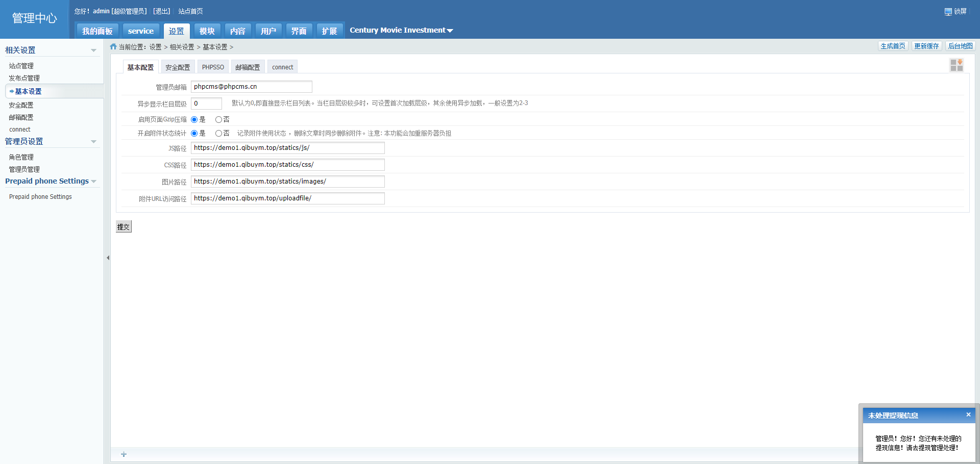Close the unprocessed withdrawal notification popup

tap(968, 415)
